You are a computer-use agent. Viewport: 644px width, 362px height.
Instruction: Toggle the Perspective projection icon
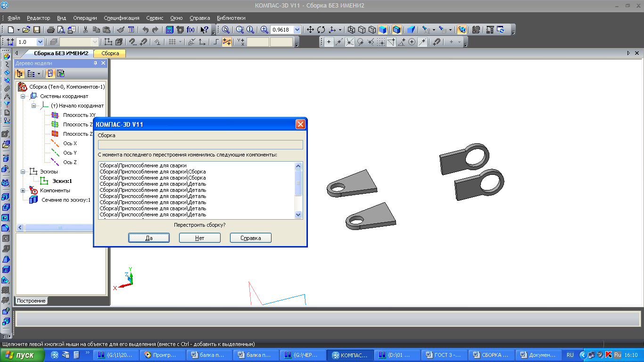411,30
